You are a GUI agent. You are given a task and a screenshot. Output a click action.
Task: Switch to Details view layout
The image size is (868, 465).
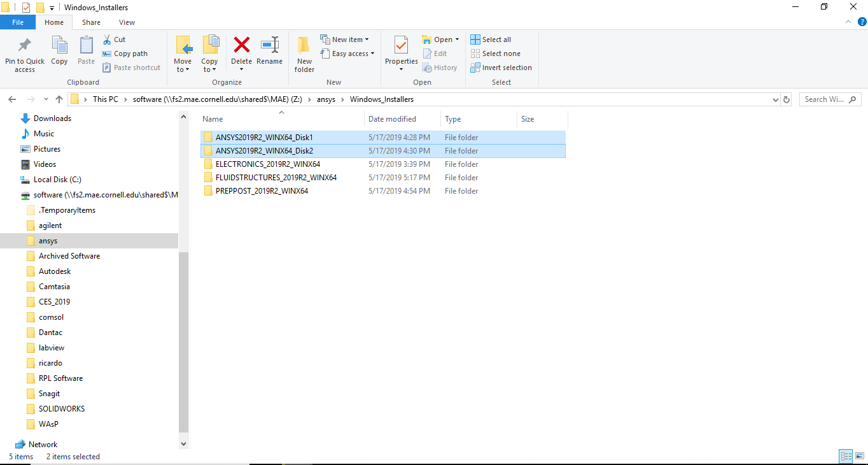(x=846, y=456)
